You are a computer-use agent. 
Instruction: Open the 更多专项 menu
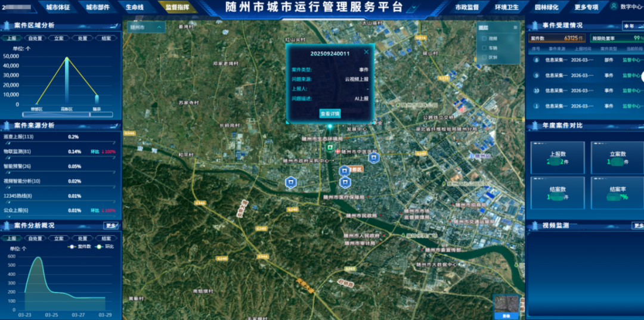pyautogui.click(x=586, y=7)
